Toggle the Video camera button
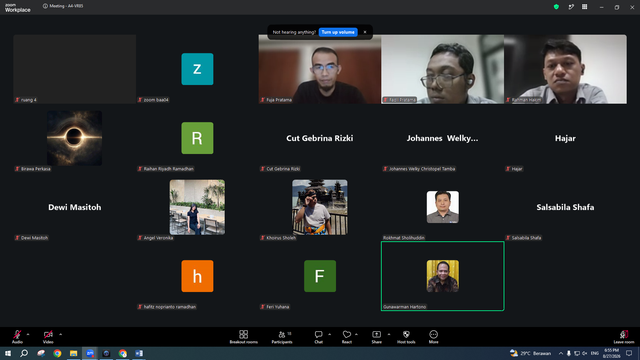Screen dimensions: 640x360 [48, 337]
